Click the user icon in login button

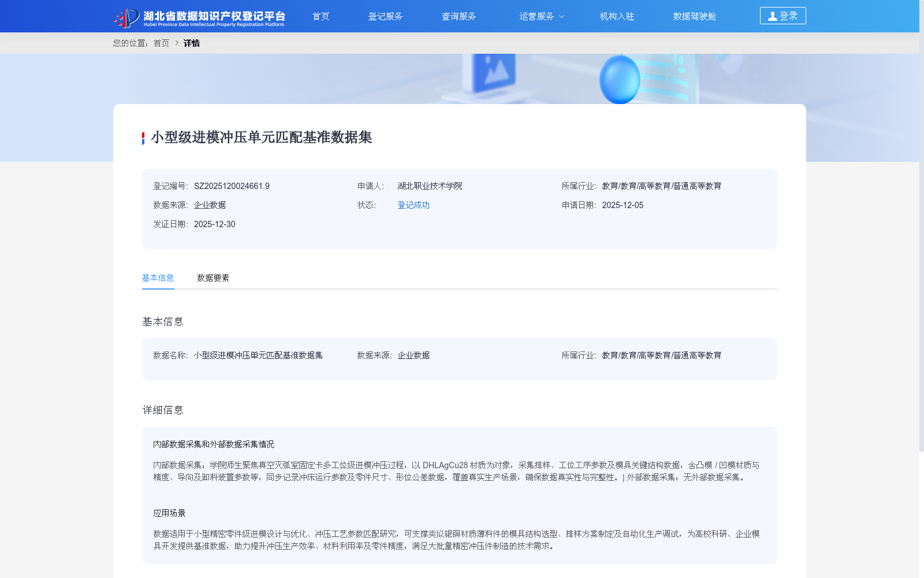tap(772, 16)
